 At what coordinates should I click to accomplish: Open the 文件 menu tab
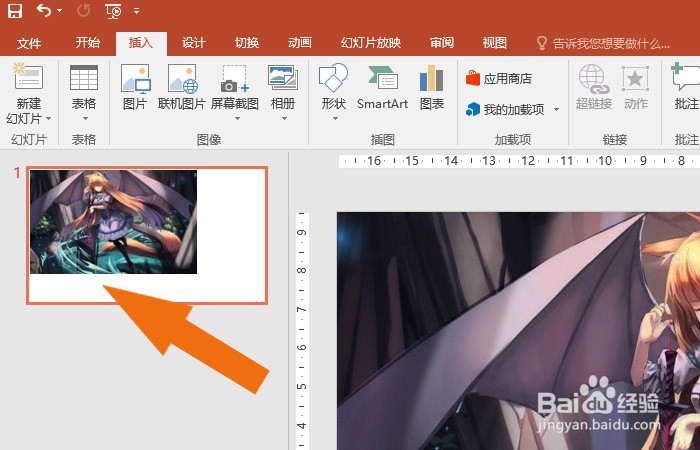click(29, 43)
